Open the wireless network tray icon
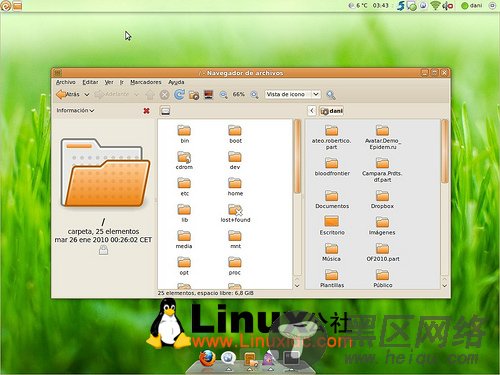 (435, 6)
